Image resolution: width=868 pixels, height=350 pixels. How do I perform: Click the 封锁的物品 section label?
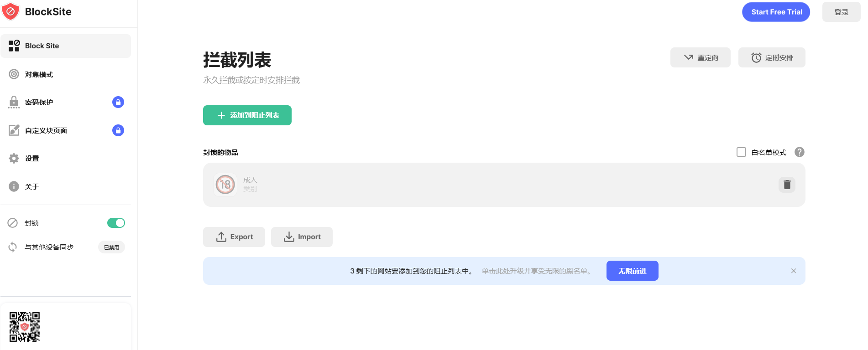click(x=220, y=153)
